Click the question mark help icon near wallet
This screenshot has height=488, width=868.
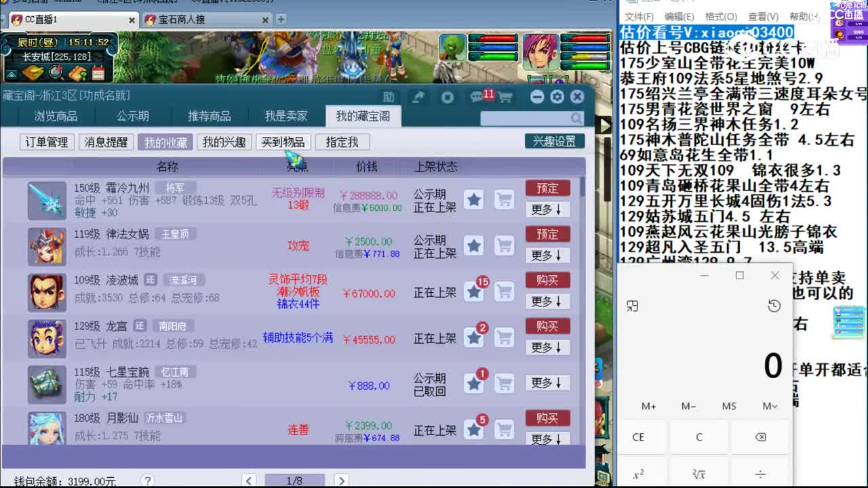coord(149,481)
